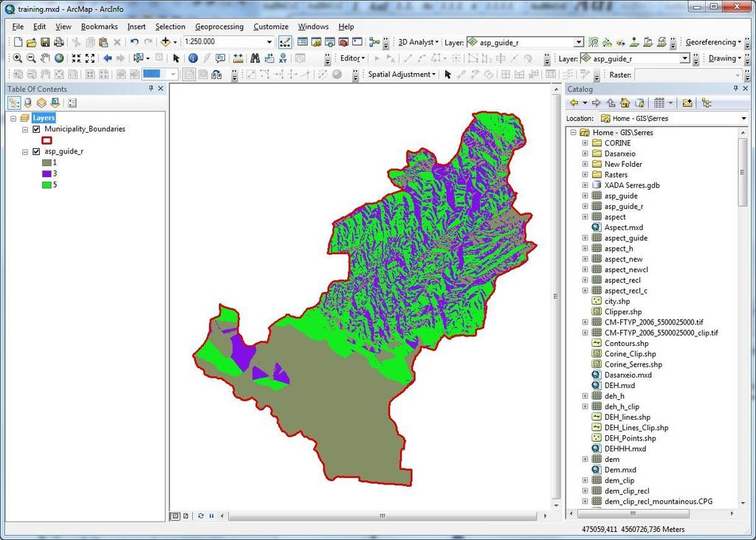Open the 3D Analyst Layer dropdown
Viewport: 756px width, 540px height.
pos(579,42)
